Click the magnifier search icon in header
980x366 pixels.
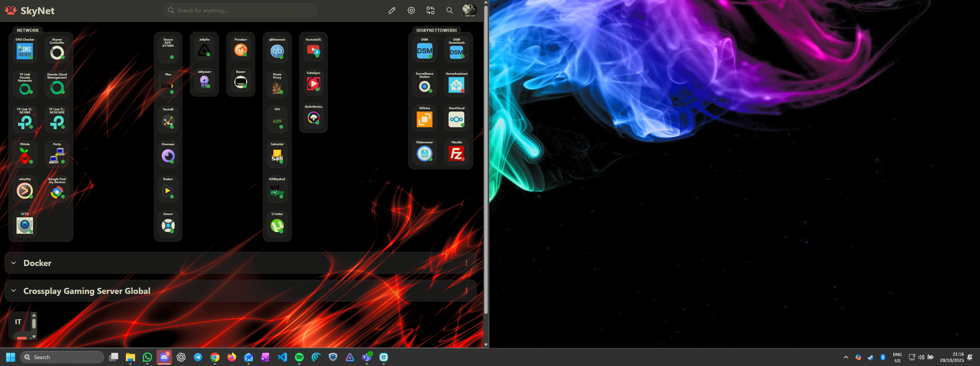450,10
